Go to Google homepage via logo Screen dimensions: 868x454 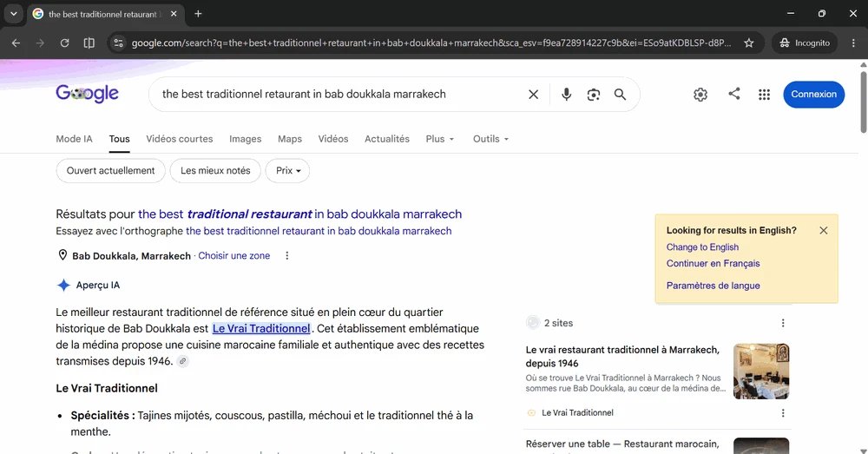click(x=87, y=94)
